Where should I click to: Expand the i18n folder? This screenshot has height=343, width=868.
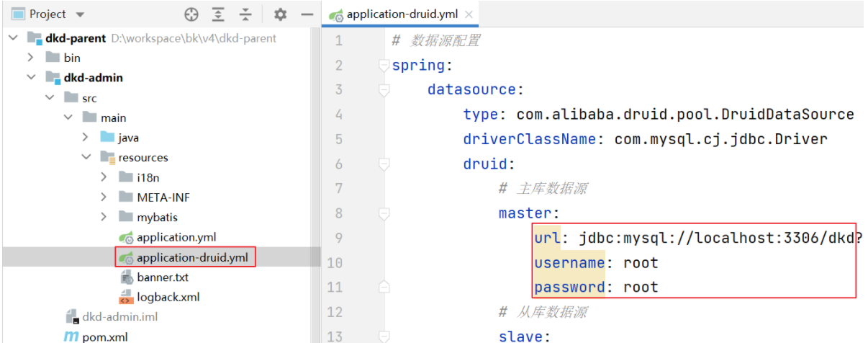tap(104, 177)
